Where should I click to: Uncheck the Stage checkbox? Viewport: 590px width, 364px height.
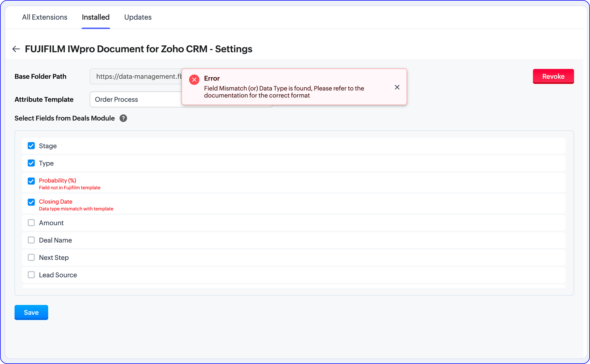click(x=31, y=146)
